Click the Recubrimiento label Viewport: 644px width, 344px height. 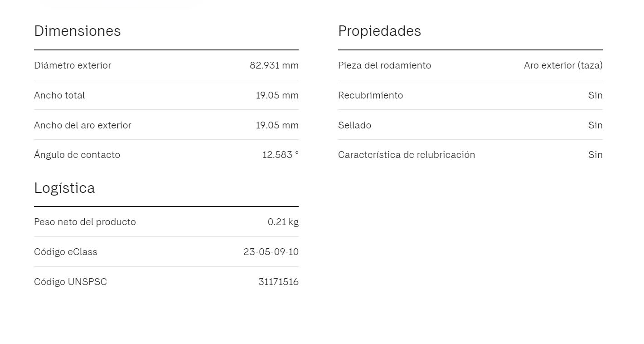tap(370, 95)
